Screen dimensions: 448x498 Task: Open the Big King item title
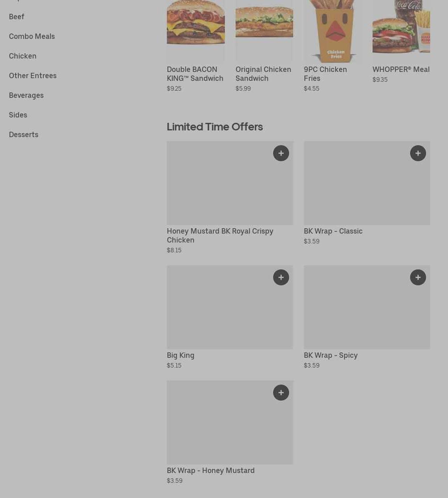(x=181, y=356)
